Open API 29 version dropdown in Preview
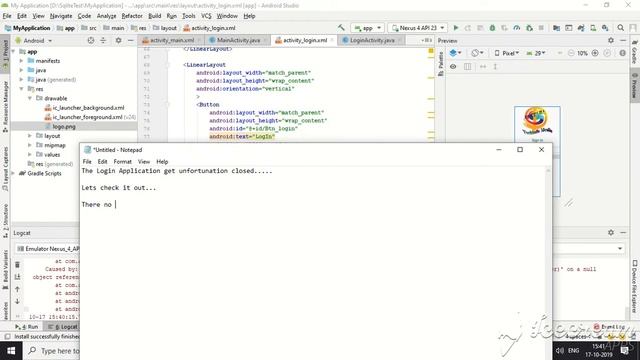 (x=536, y=53)
